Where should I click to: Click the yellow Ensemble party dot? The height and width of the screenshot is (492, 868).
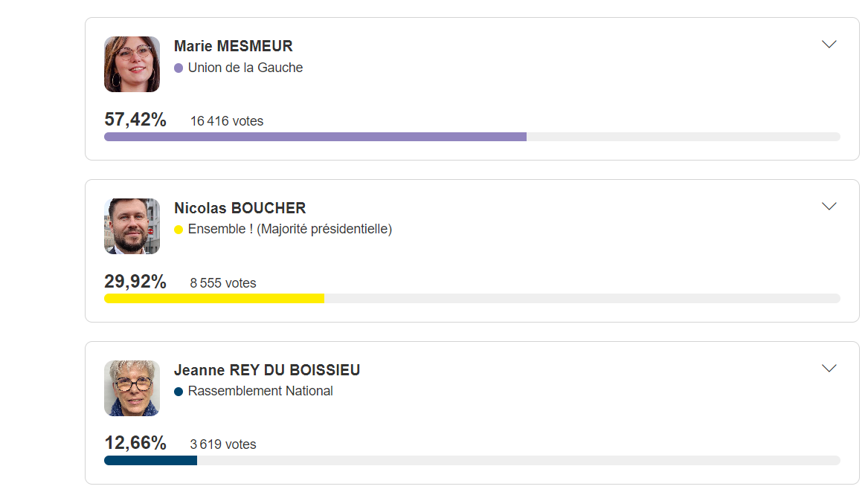click(x=179, y=230)
